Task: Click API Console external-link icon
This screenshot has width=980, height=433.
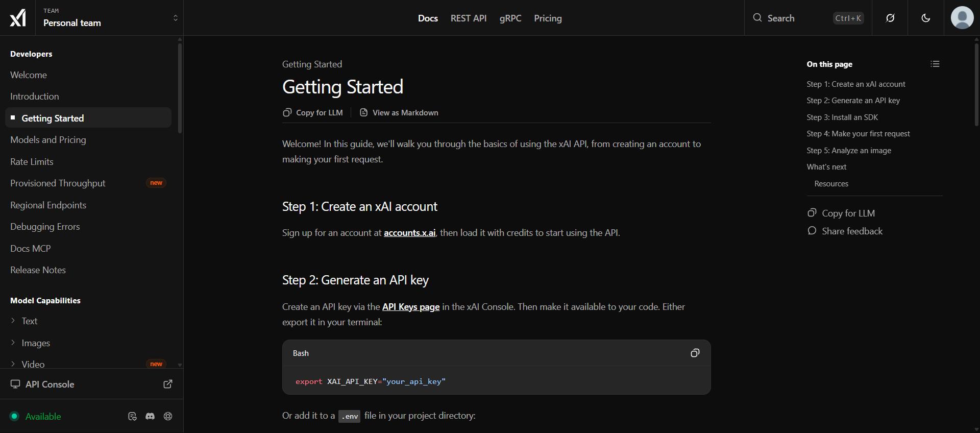Action: coord(168,384)
